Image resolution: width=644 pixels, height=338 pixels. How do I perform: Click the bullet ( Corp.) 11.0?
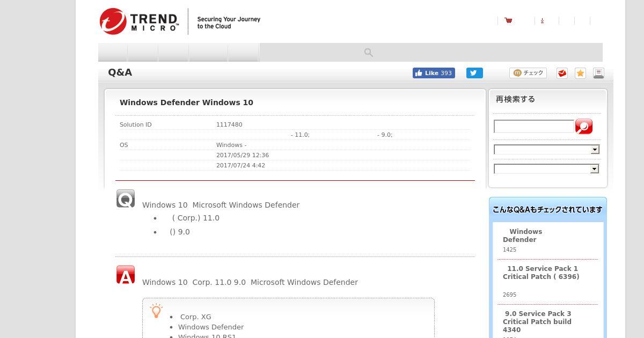pos(195,218)
